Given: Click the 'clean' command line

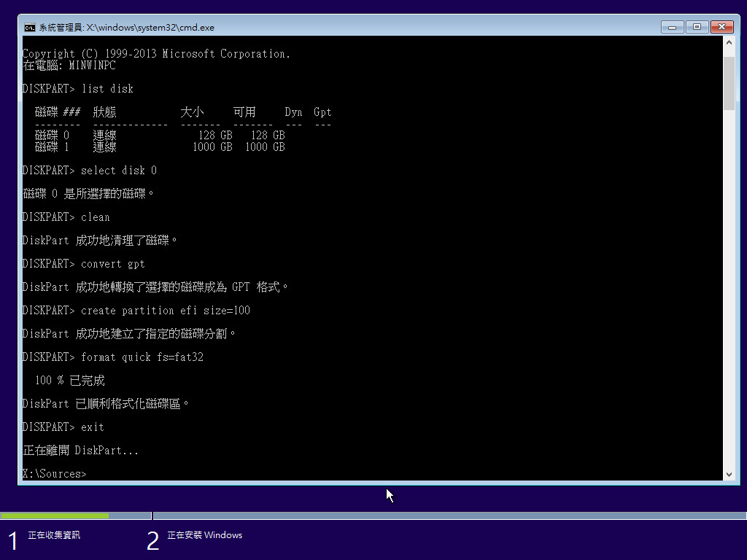Looking at the screenshot, I should (66, 217).
